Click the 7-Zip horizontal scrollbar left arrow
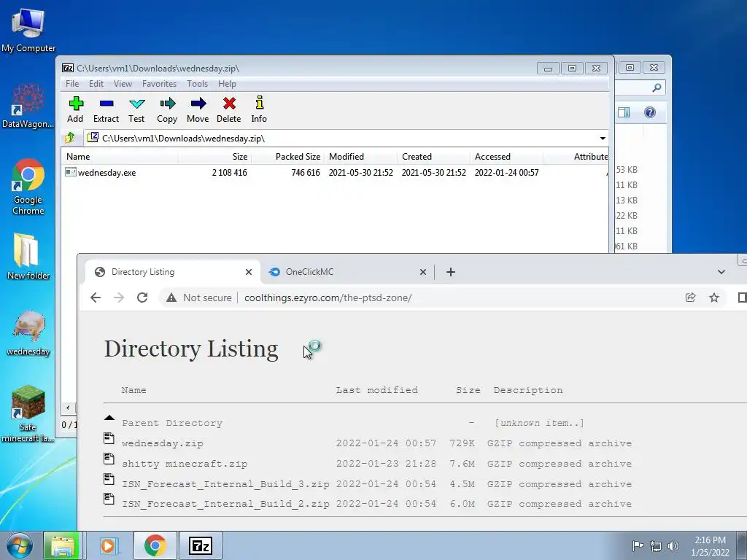The height and width of the screenshot is (560, 747). tap(68, 408)
